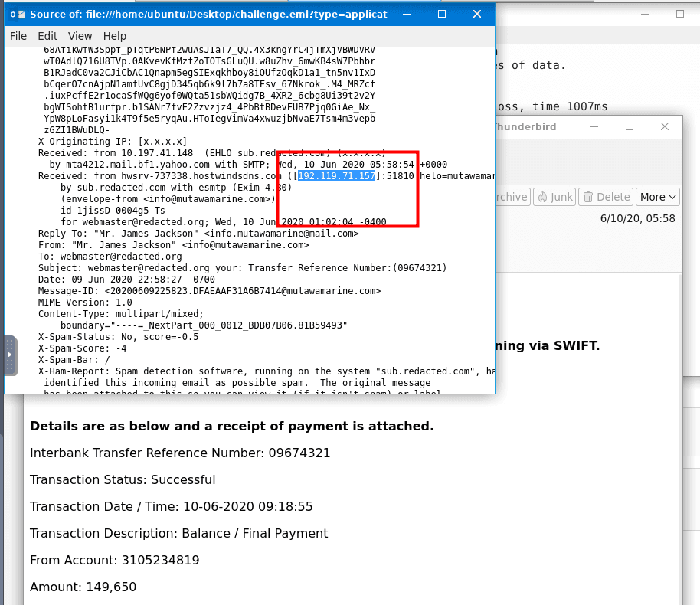Click the highlighted IP address 192.119.71.157

coord(337,176)
